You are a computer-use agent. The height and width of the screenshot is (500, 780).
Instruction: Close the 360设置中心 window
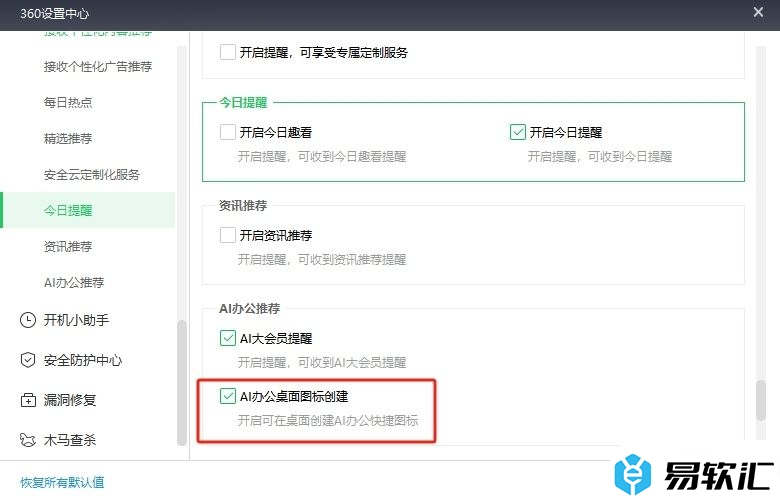[758, 12]
